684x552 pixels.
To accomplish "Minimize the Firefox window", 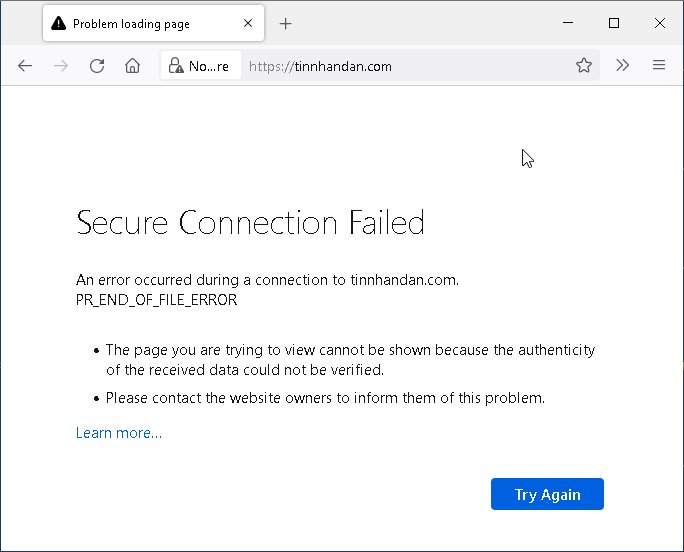I will pyautogui.click(x=568, y=23).
